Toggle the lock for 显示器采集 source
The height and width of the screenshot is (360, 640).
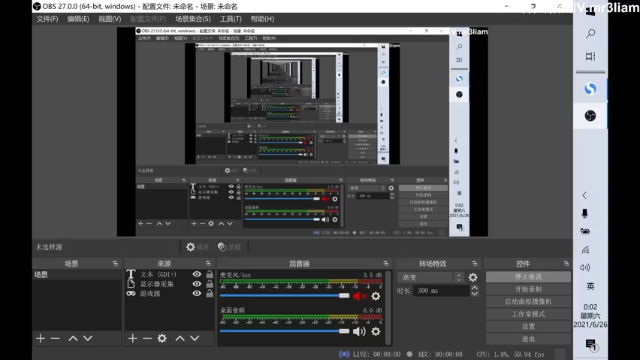coord(209,284)
